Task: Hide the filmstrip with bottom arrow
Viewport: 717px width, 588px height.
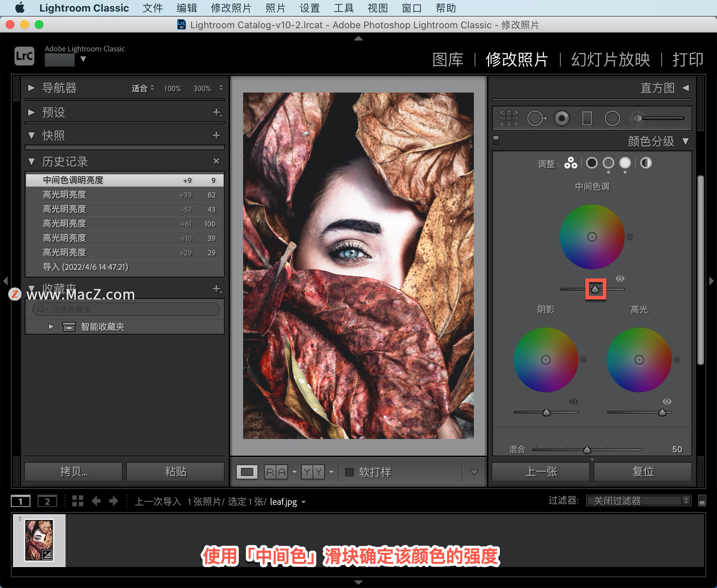Action: pos(358,582)
